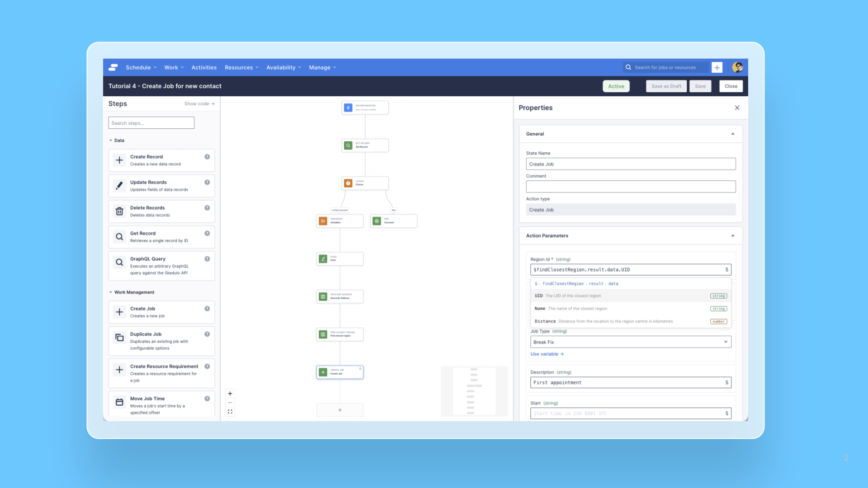Click the GraphQL Query magnifier icon
The image size is (868, 488).
pos(119,262)
